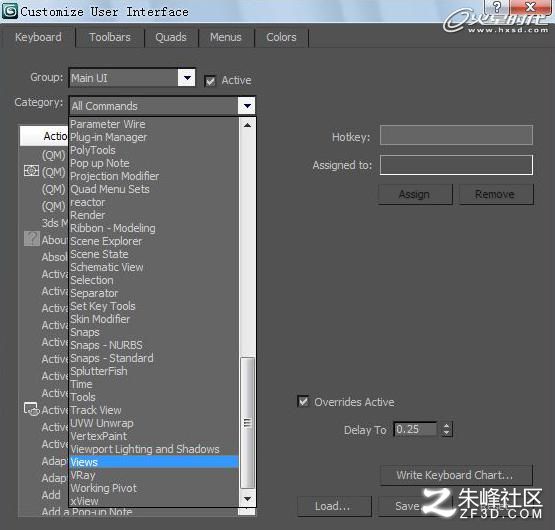Select Snaps - NURBS category

coord(154,345)
